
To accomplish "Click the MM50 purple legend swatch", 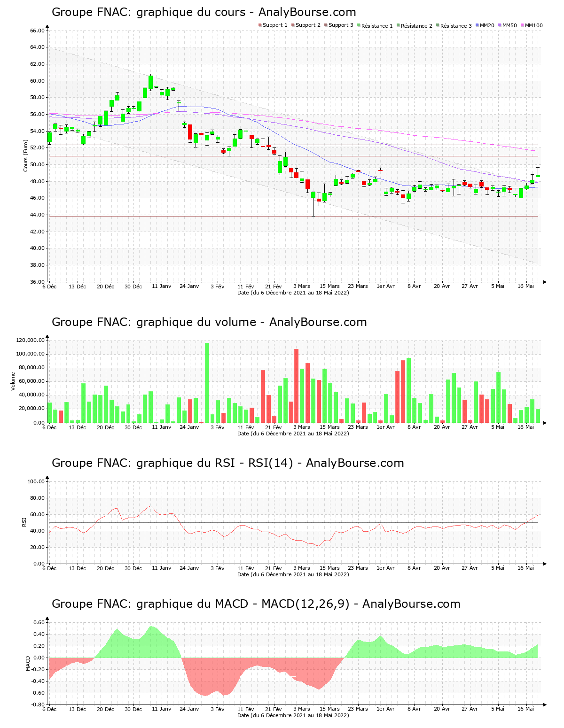I will click(x=500, y=25).
